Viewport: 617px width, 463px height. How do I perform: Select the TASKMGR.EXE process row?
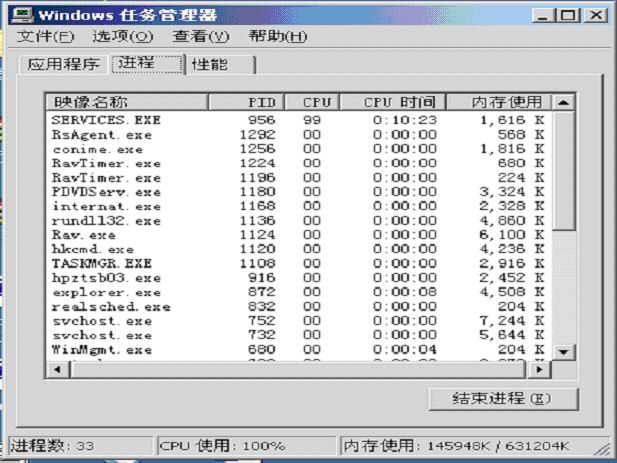coord(299,263)
